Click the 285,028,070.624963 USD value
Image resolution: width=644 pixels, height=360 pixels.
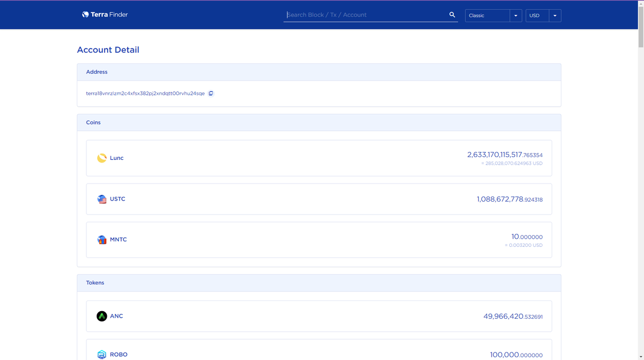click(512, 163)
